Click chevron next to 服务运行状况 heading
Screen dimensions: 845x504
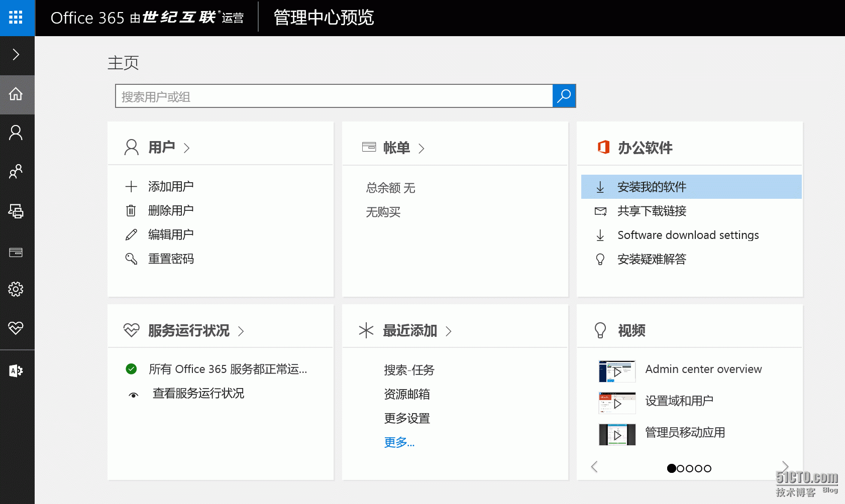(x=241, y=331)
